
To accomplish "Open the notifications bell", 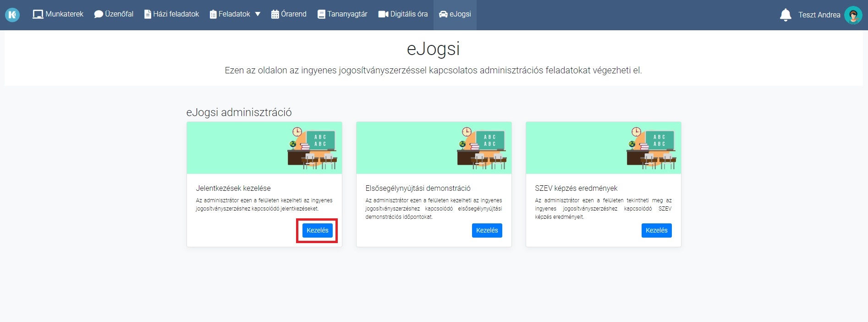I will pyautogui.click(x=786, y=15).
